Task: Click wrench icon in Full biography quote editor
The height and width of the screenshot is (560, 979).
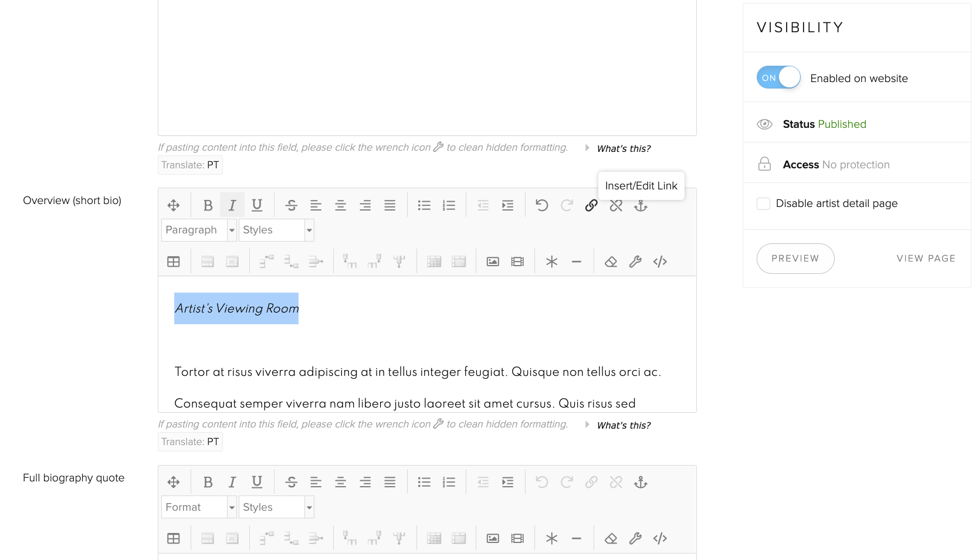Action: (x=635, y=538)
